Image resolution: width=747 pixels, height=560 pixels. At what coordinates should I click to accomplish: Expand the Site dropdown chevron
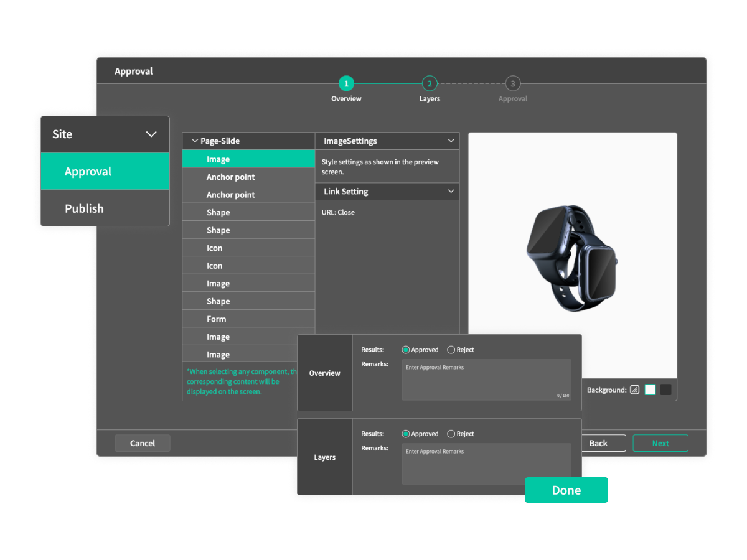point(151,134)
